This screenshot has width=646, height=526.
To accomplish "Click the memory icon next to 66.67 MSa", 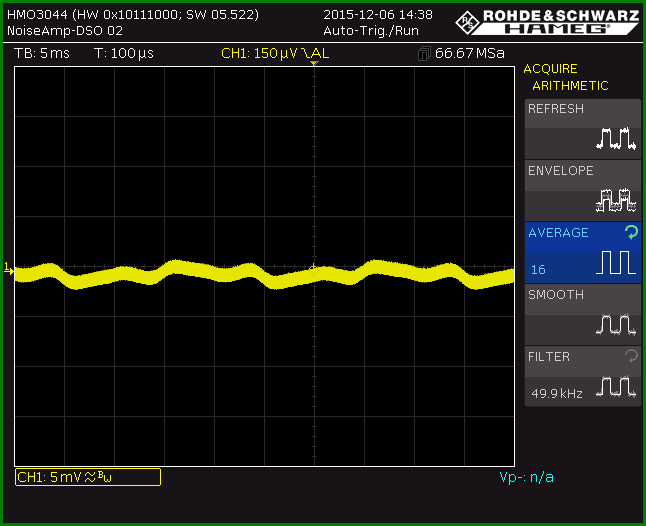I will click(x=424, y=54).
